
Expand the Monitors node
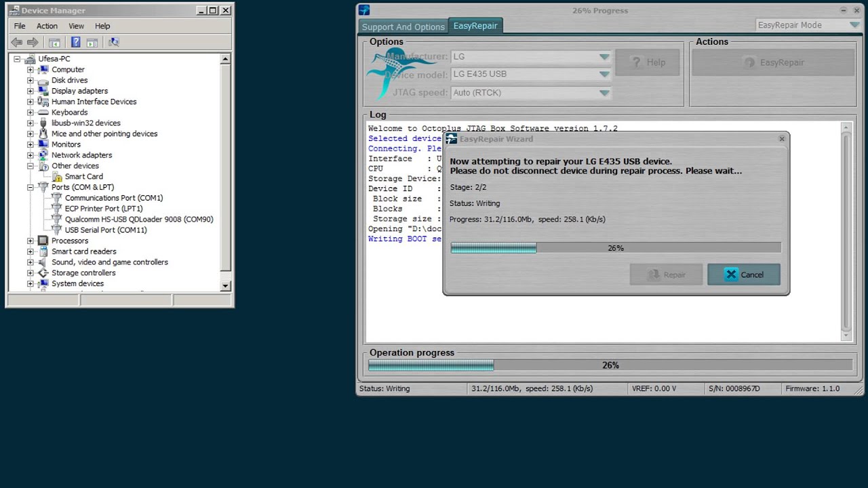click(30, 144)
